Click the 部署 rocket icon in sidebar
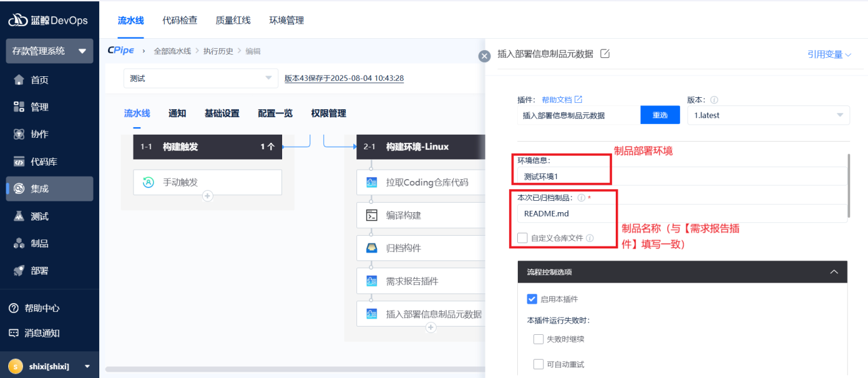The image size is (868, 378). pyautogui.click(x=19, y=271)
